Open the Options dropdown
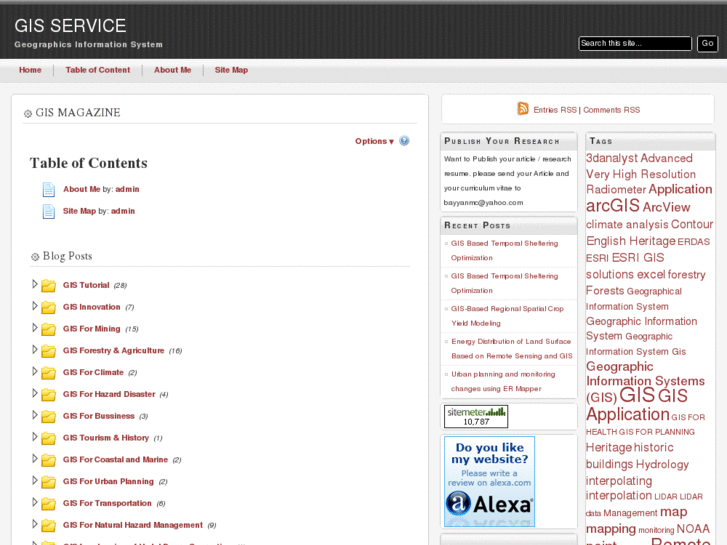 point(374,141)
